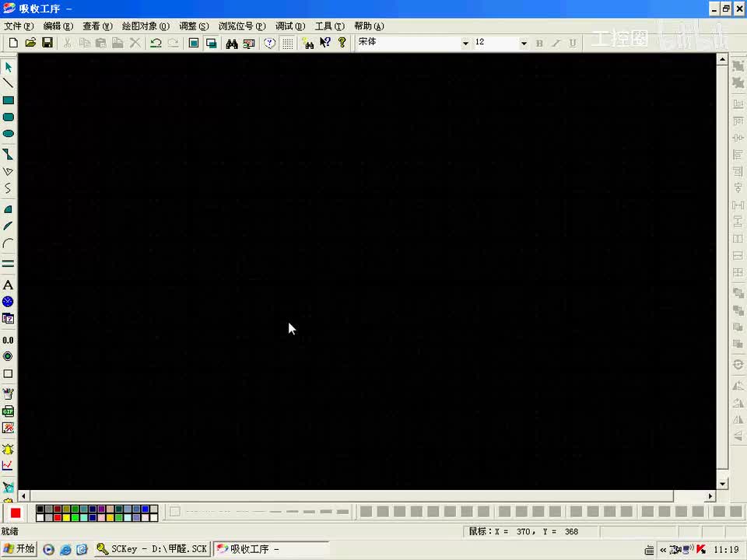Click the GIF image insert tool
This screenshot has height=560, width=747.
pos(8,411)
